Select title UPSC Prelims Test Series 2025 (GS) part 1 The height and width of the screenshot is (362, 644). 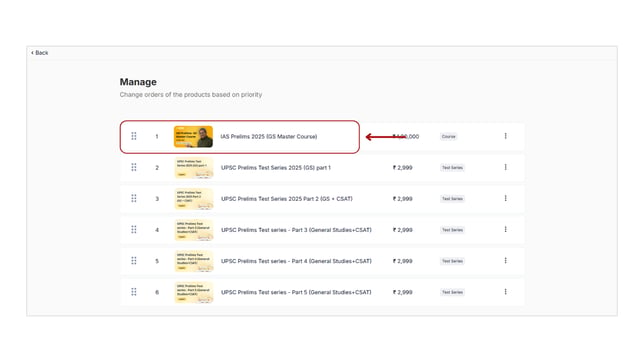click(276, 168)
